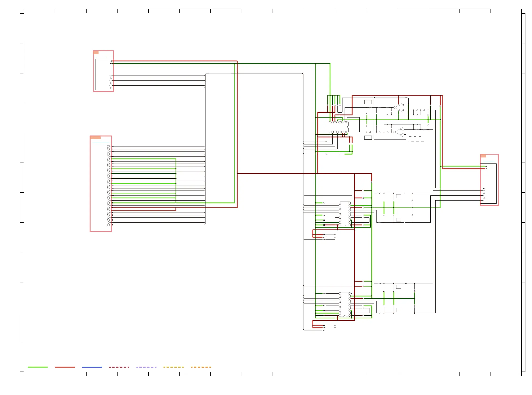532x395 pixels.
Task: Click the lower op-amp triangle symbol
Action: click(x=400, y=132)
